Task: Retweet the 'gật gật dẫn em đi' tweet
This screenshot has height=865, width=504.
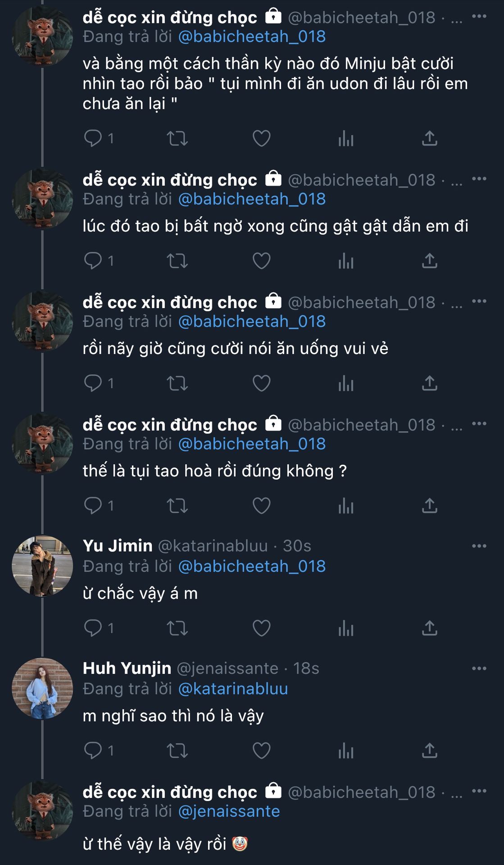Action: 177,261
